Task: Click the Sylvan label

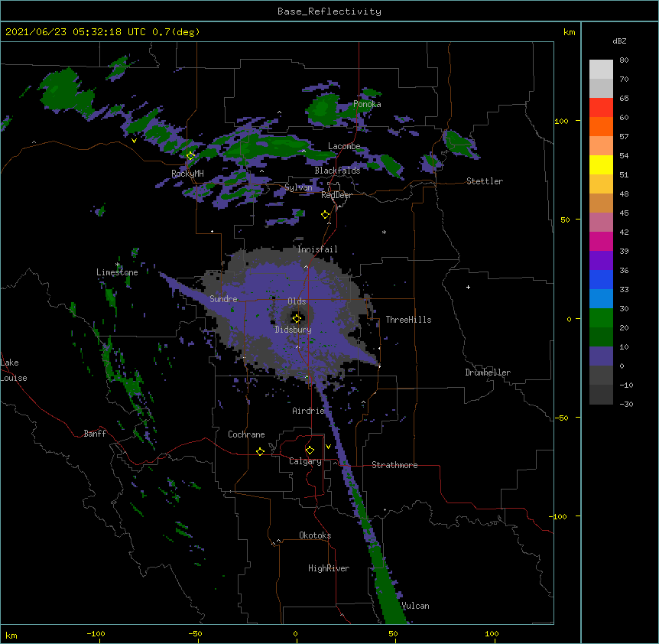Action: (298, 187)
